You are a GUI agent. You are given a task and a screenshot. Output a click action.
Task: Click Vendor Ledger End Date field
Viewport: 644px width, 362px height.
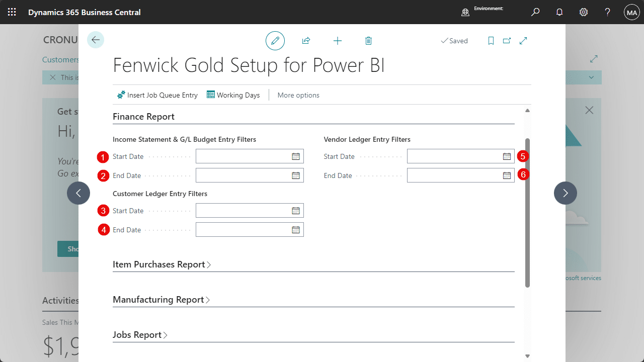(461, 175)
